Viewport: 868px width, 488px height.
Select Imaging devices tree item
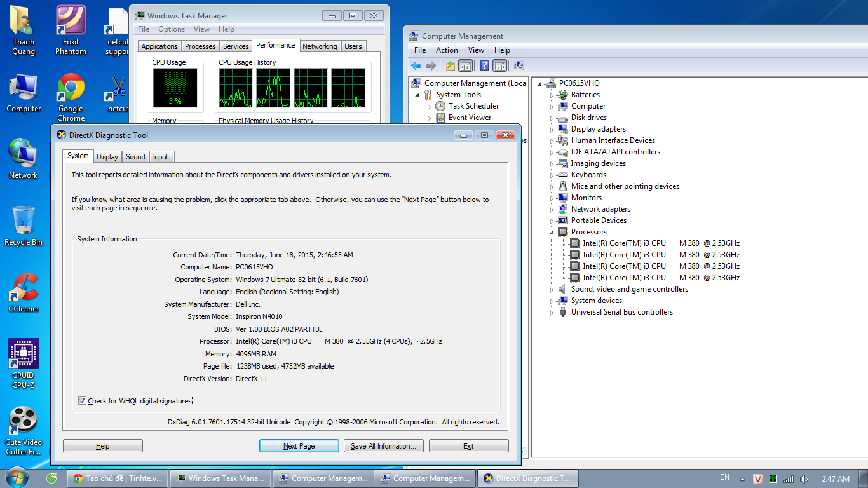click(x=598, y=163)
